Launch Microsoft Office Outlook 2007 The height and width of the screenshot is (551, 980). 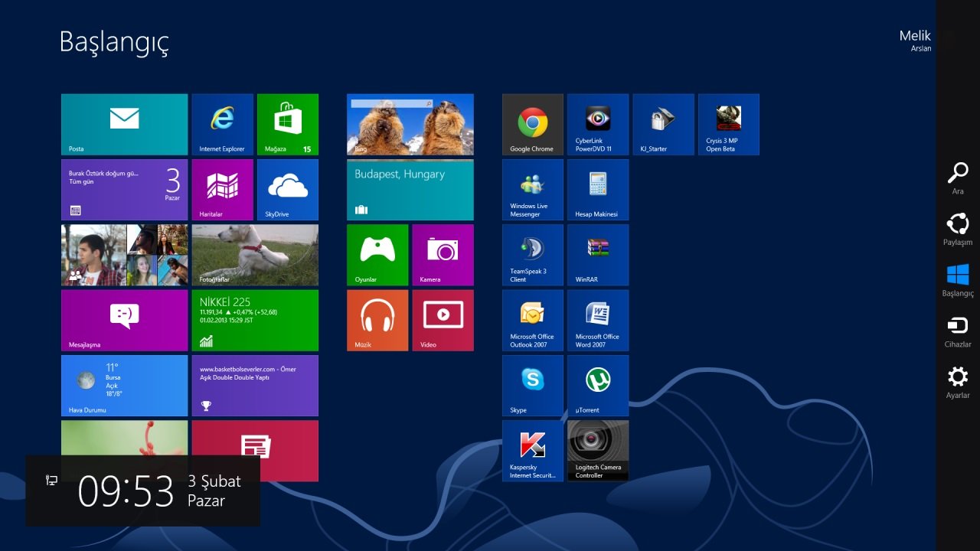point(533,320)
